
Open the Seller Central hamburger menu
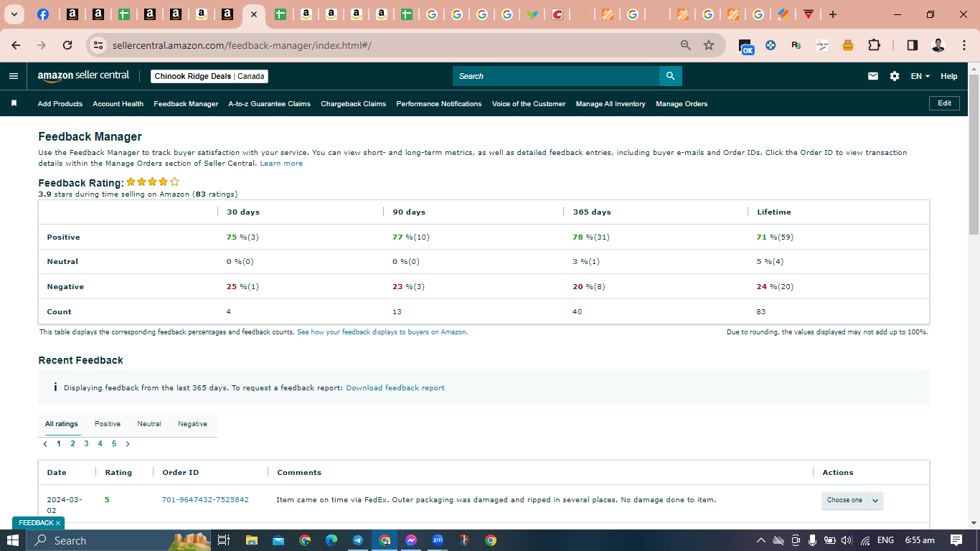point(14,76)
